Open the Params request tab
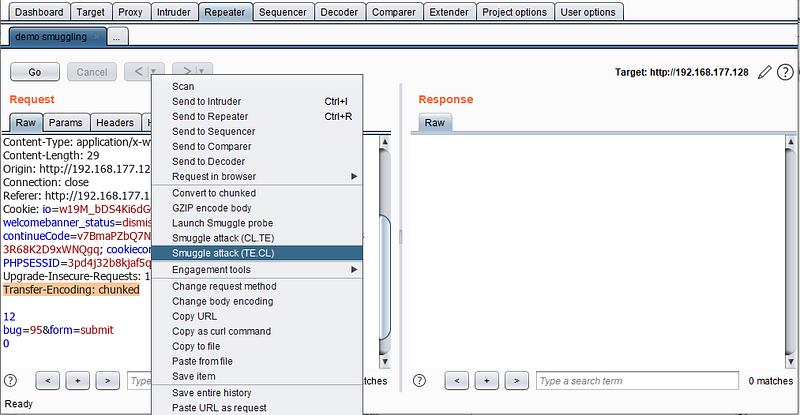The image size is (800, 415). (x=65, y=123)
